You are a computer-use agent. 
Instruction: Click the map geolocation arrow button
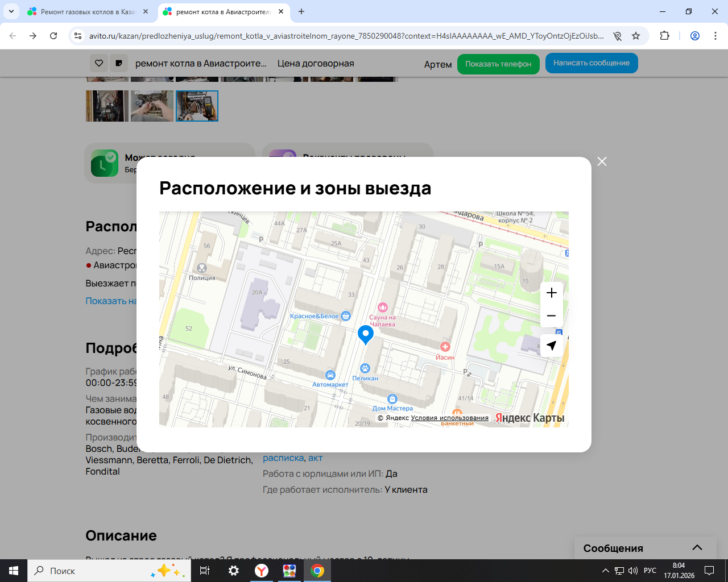pyautogui.click(x=551, y=346)
